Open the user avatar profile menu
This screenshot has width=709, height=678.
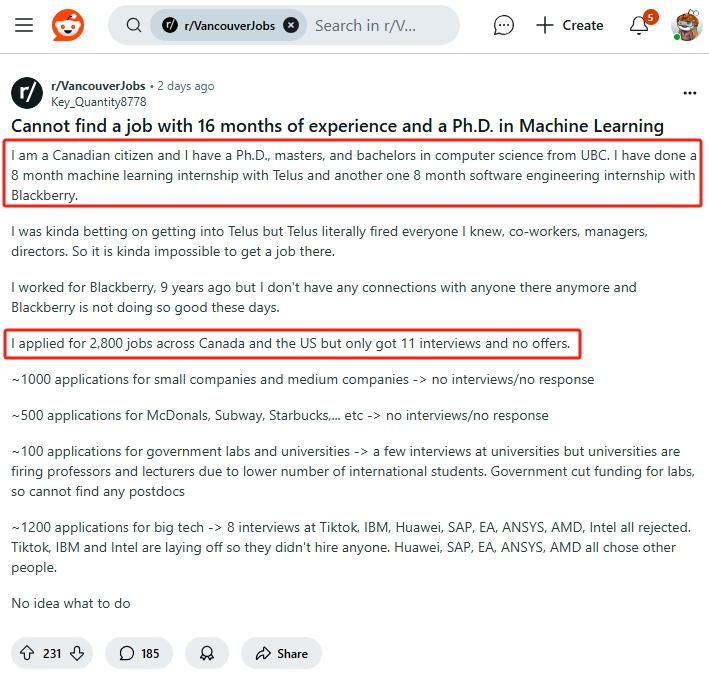[x=686, y=25]
